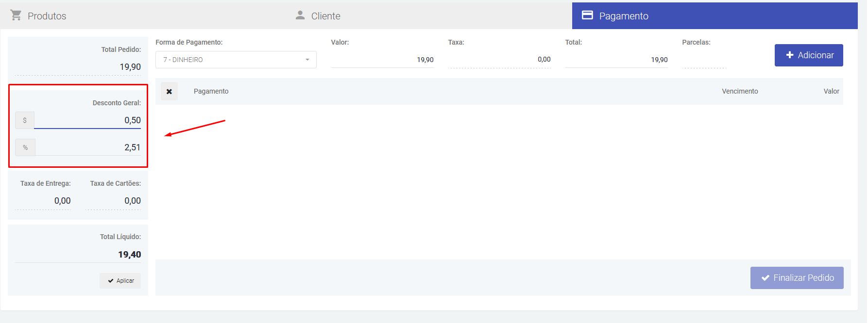
Task: Click the credit card Pagamento icon
Action: [587, 15]
